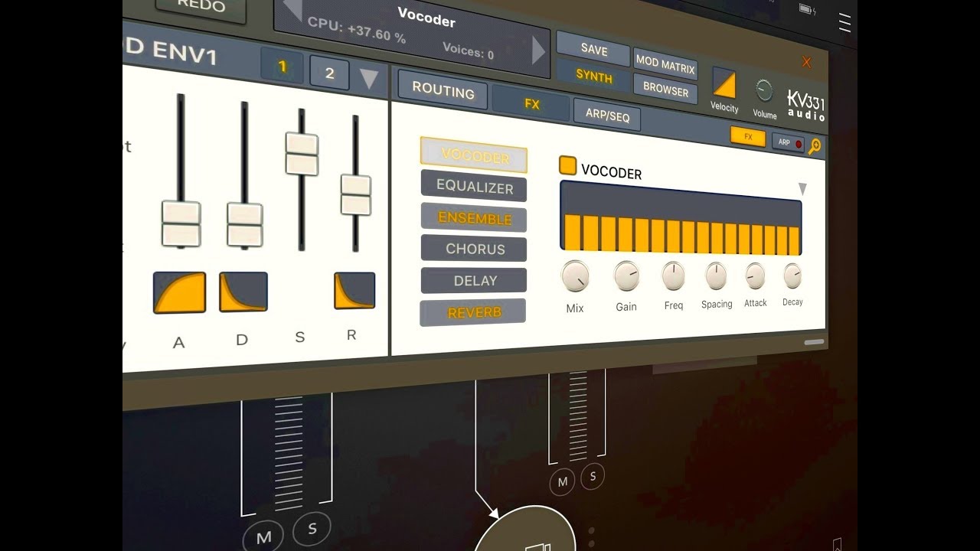Open the Velocity curve icon

724,83
